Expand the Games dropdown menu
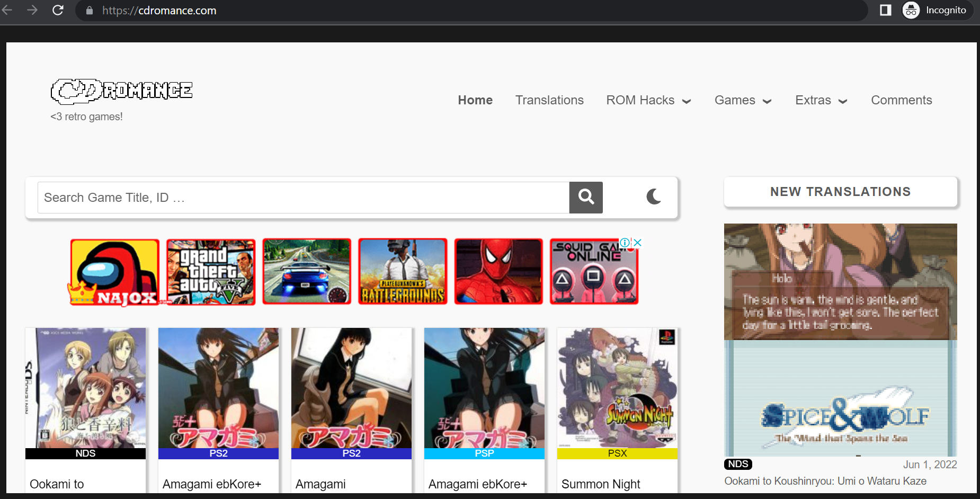This screenshot has width=980, height=499. [x=743, y=100]
